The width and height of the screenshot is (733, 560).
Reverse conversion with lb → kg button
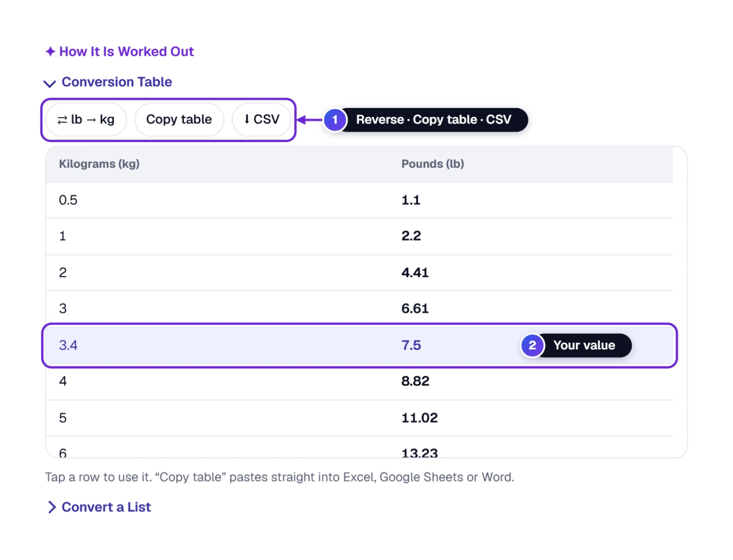(86, 120)
